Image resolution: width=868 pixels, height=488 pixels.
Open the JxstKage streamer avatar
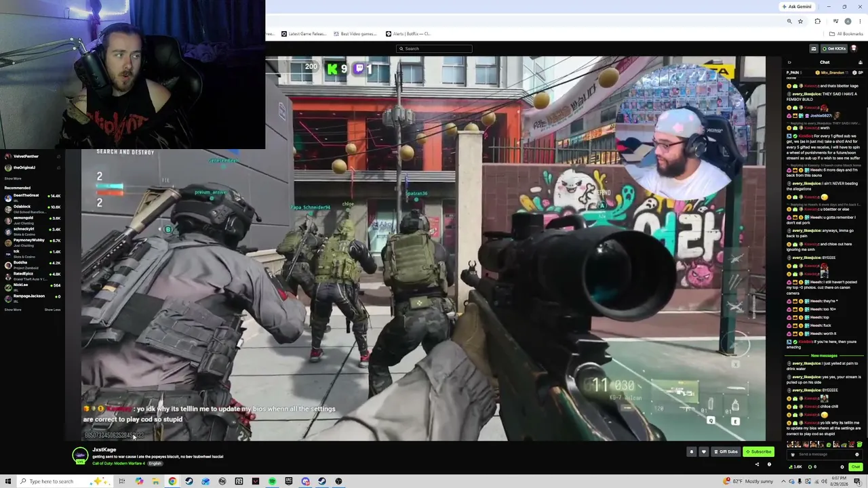coord(80,455)
